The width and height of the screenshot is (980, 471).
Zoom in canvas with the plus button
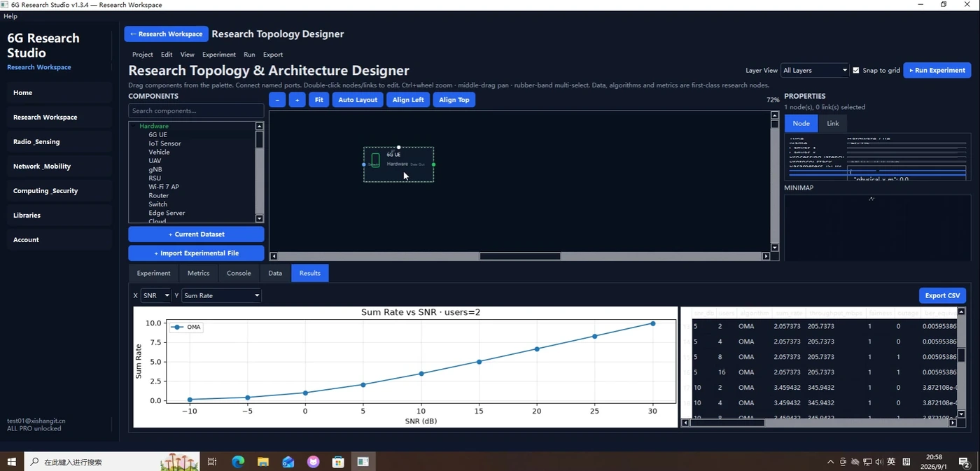tap(297, 100)
